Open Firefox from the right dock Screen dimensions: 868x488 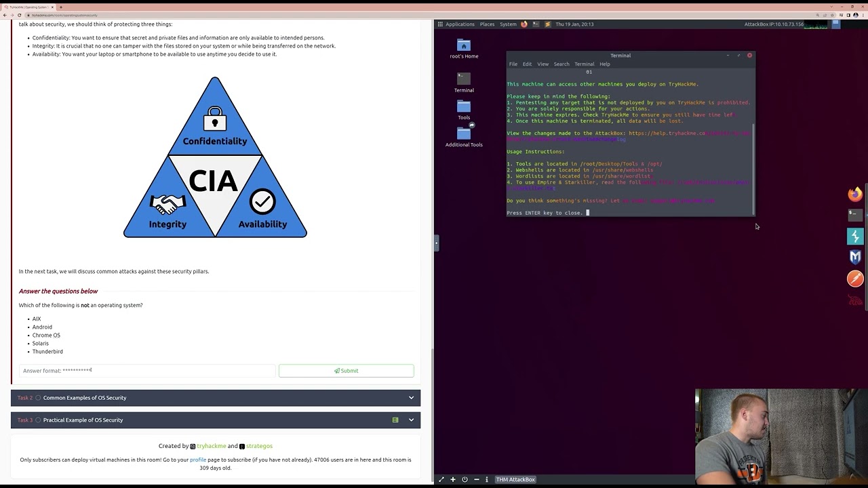(x=855, y=195)
